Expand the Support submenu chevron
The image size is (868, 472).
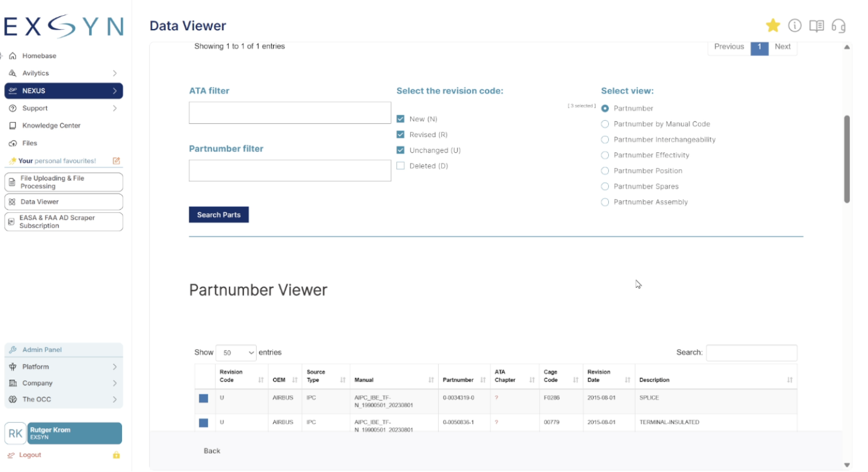click(115, 109)
